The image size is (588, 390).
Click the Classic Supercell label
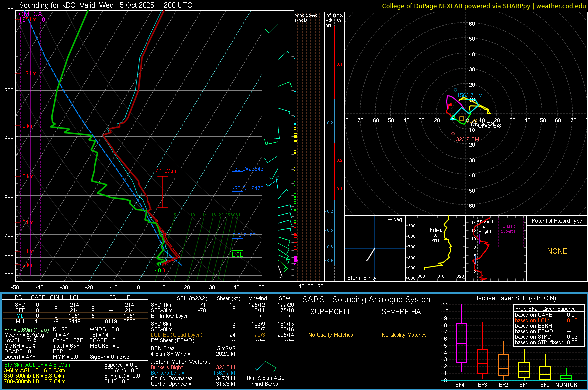point(509,229)
